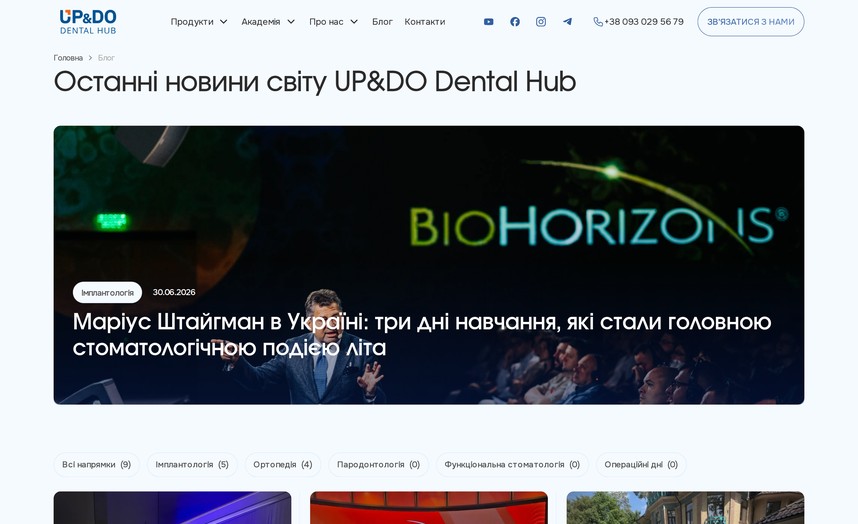This screenshot has width=858, height=524.
Task: Go to Головна in the breadcrumb
Action: point(68,57)
